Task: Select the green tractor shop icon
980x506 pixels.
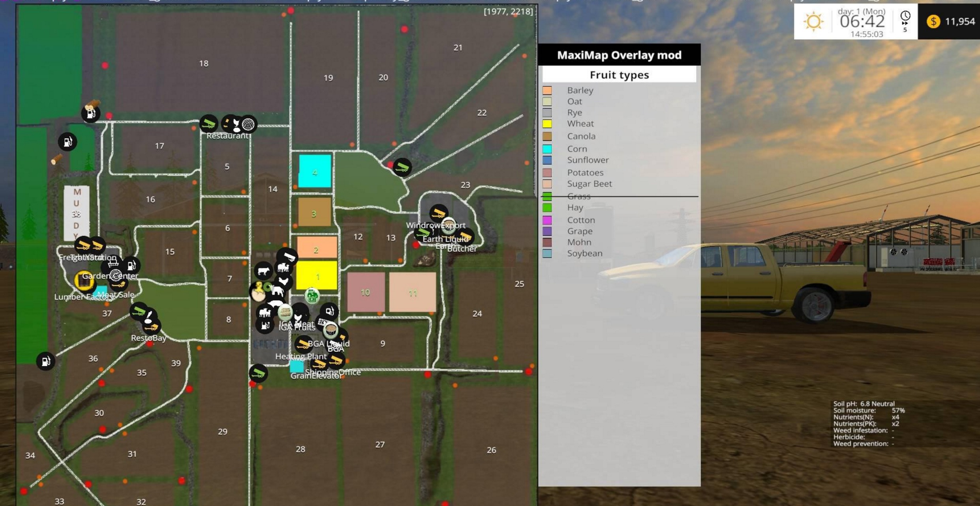Action: [312, 295]
